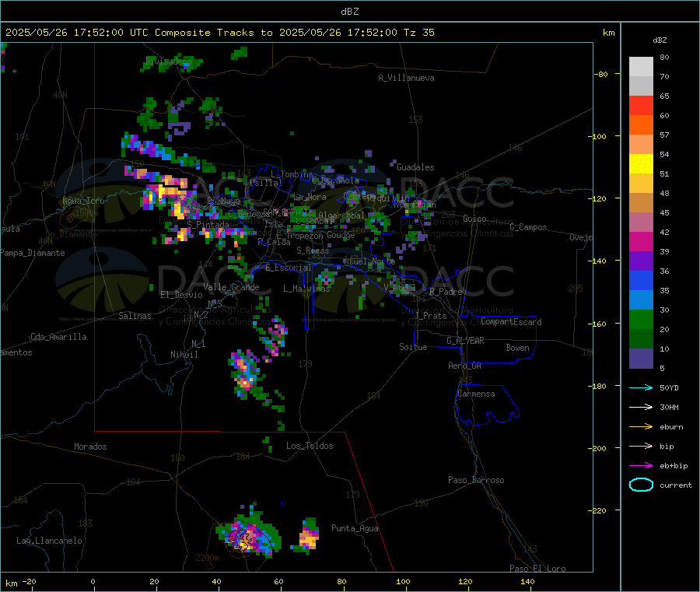
Task: Click the magenta eb+bip arrow in legend
Action: 641,466
